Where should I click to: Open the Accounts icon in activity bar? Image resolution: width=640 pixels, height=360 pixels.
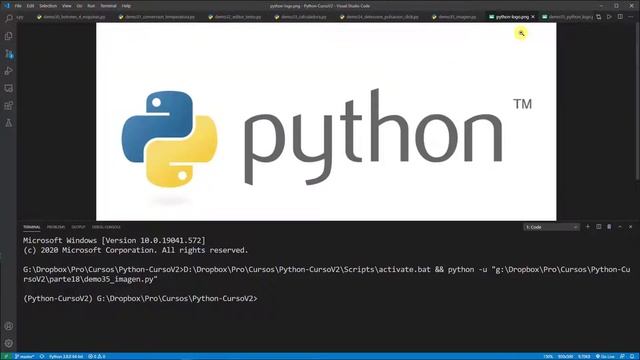coord(9,326)
